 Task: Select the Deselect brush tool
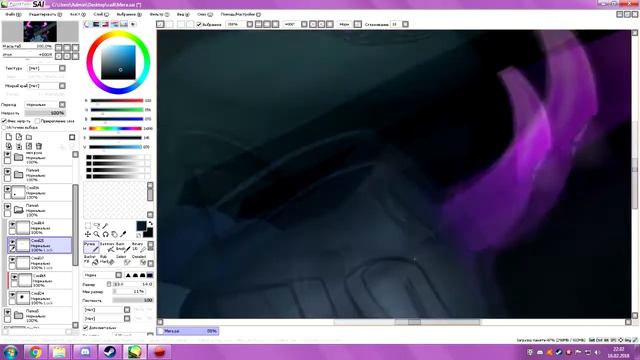[138, 260]
